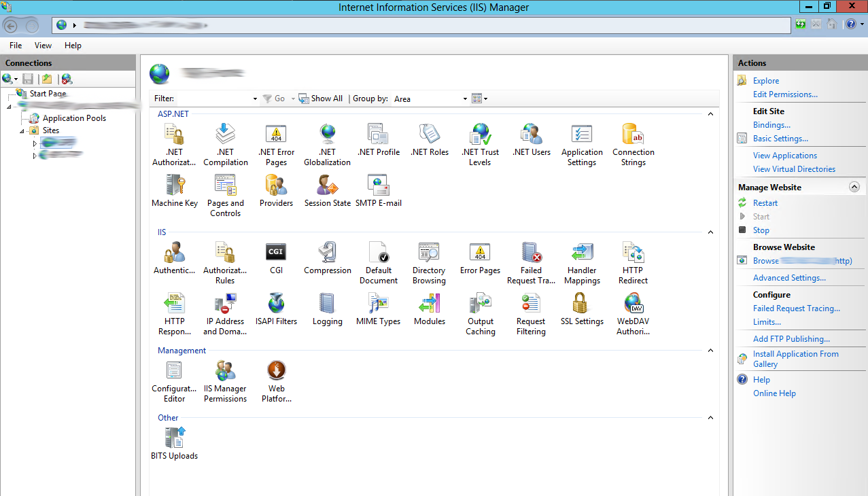
Task: Open the Filter combo box dropdown
Action: 255,99
